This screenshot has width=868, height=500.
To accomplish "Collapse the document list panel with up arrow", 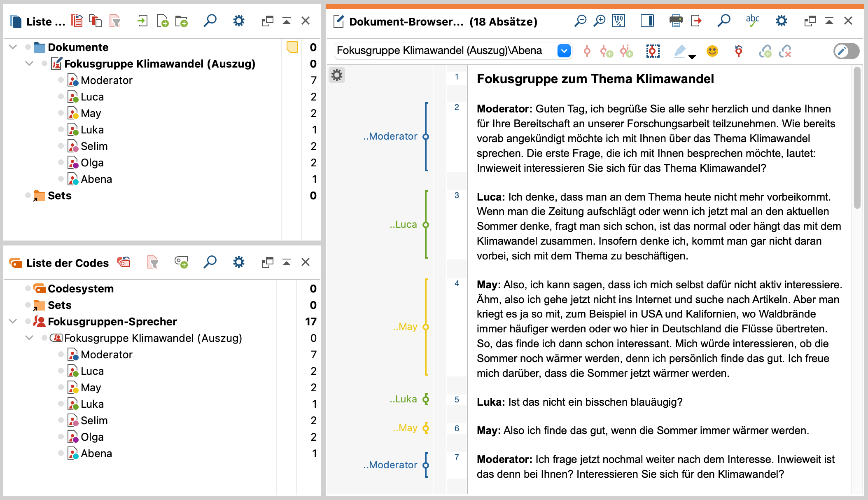I will 287,21.
